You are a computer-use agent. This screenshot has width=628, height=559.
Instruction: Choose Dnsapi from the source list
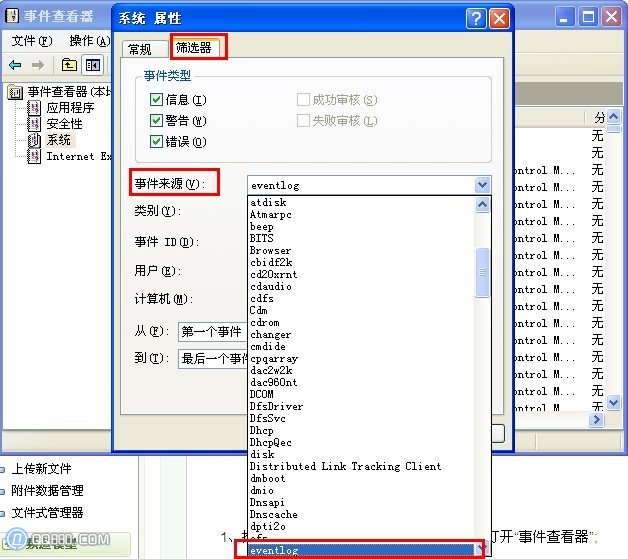point(361,503)
